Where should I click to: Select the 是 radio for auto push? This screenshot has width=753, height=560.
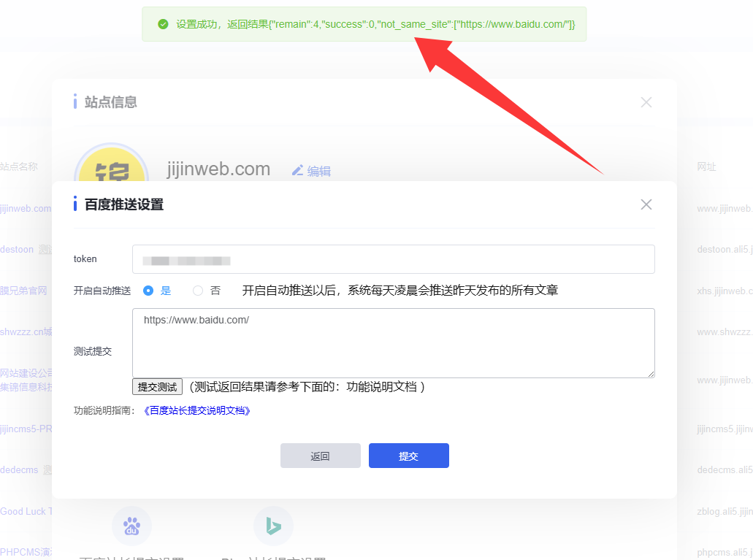pyautogui.click(x=148, y=291)
